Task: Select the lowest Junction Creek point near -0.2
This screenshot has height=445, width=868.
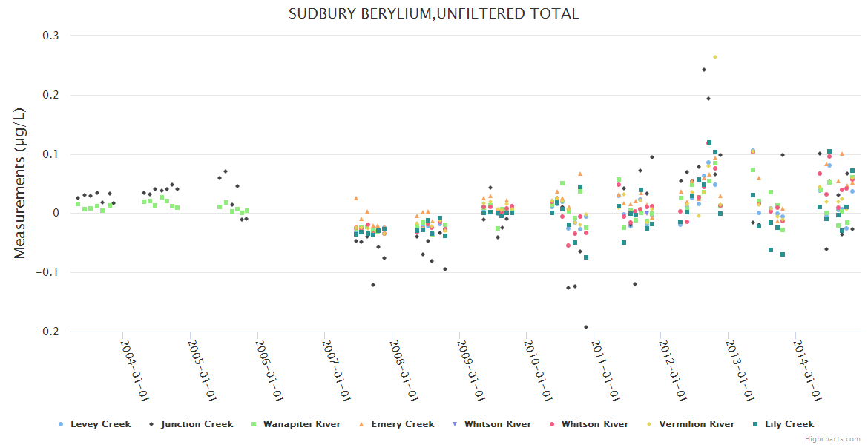Action: click(586, 327)
